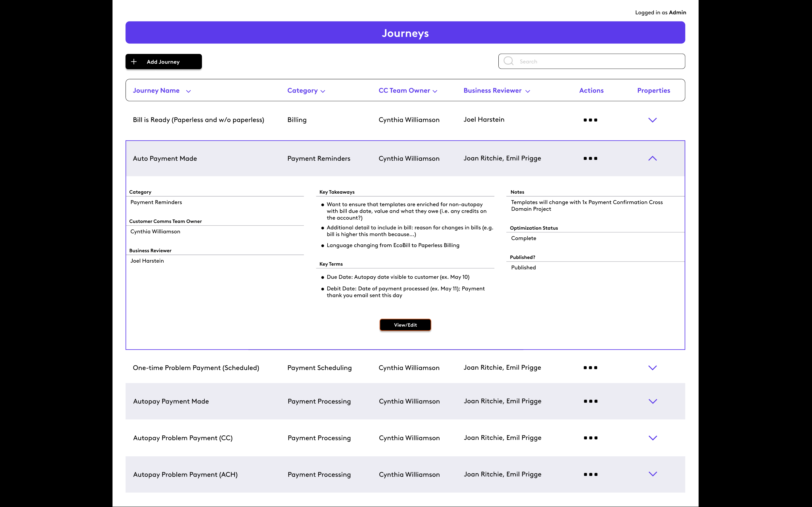Click the plus icon on Add Journey
This screenshot has height=507, width=812.
(x=134, y=62)
